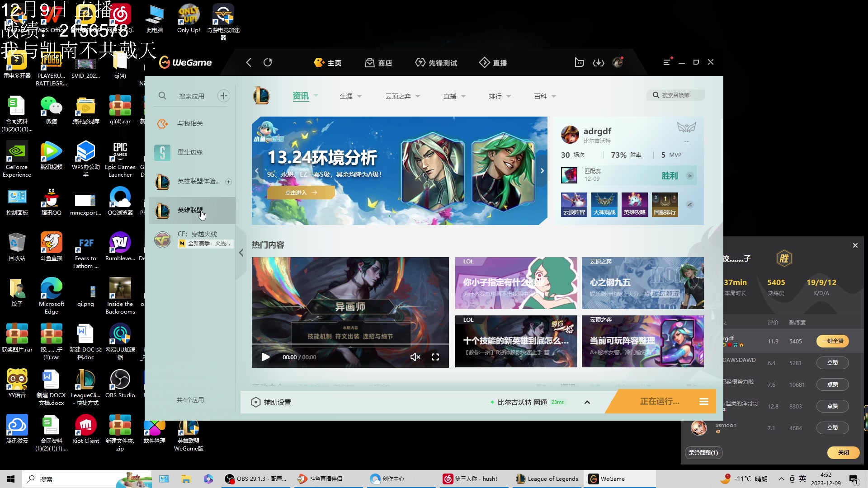Open the 十个技能的新英雄 article thumbnail
868x488 pixels.
516,341
